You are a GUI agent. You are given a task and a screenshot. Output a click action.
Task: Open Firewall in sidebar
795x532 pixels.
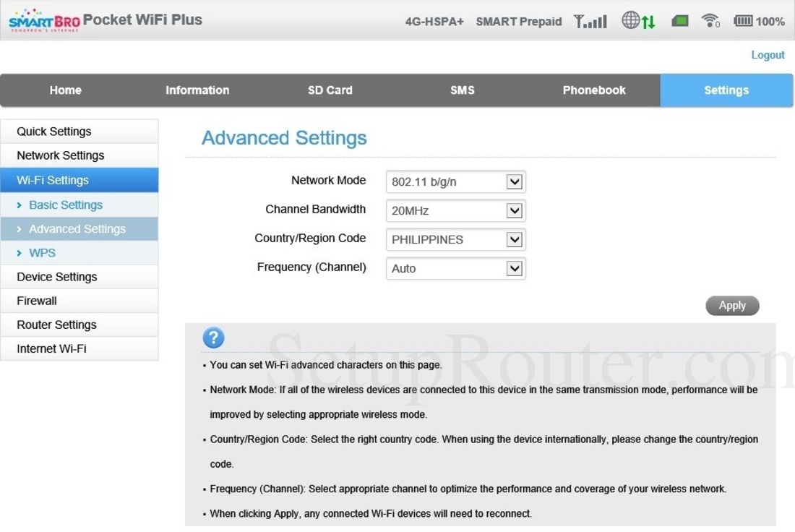tap(79, 301)
